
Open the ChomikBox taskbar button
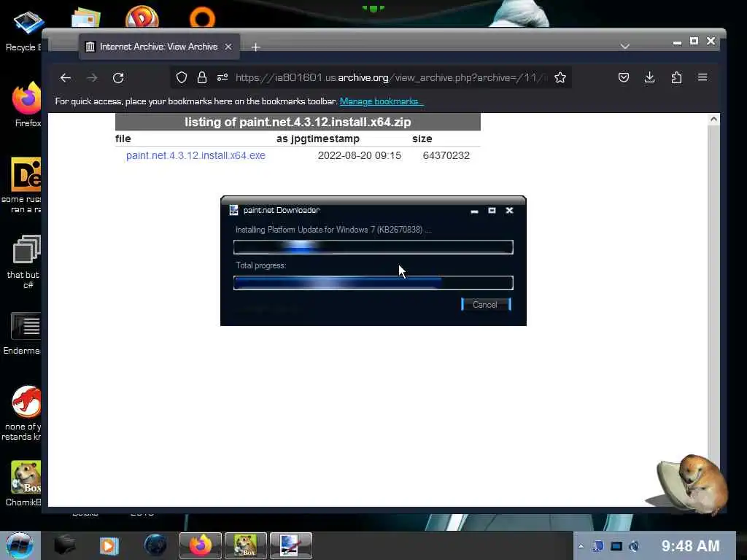click(246, 545)
